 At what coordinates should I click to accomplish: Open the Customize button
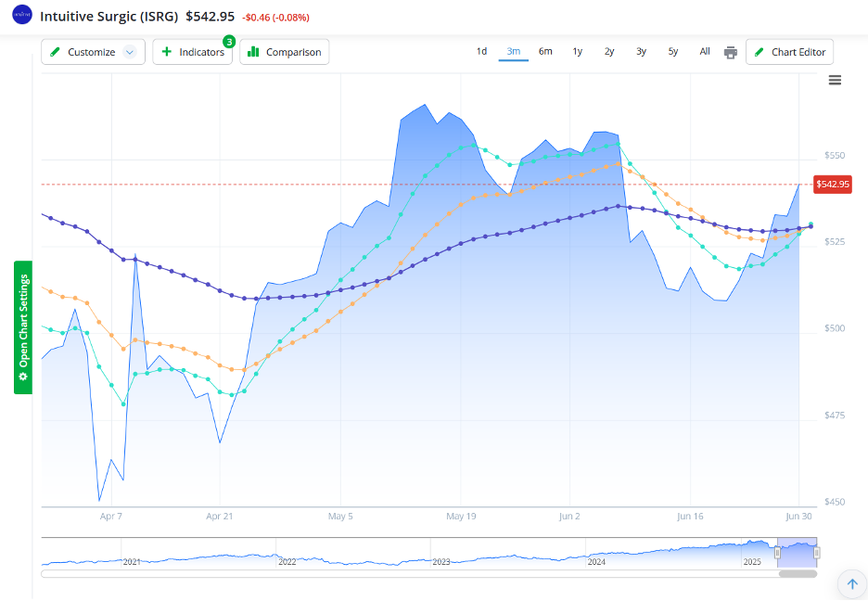tap(93, 51)
